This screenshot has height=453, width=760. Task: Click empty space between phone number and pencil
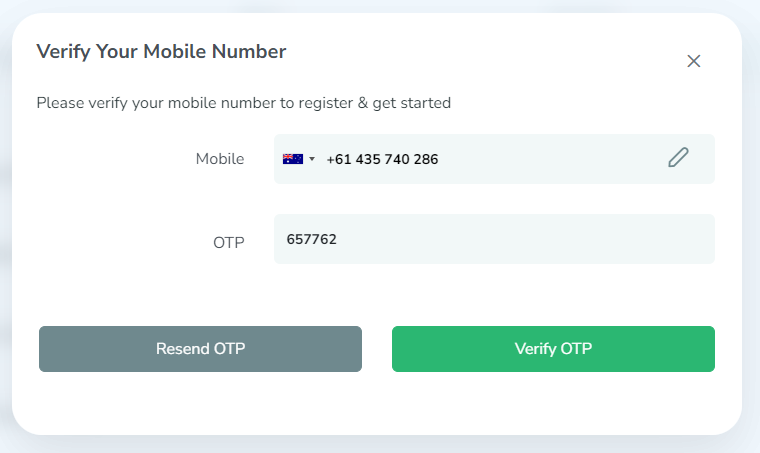click(x=550, y=159)
